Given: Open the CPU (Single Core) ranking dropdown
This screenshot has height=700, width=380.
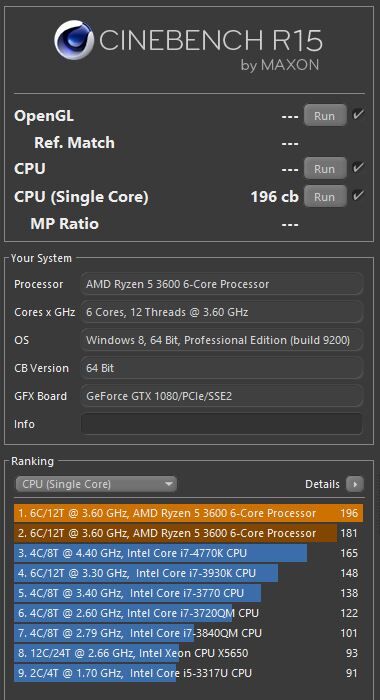Looking at the screenshot, I should click(96, 484).
